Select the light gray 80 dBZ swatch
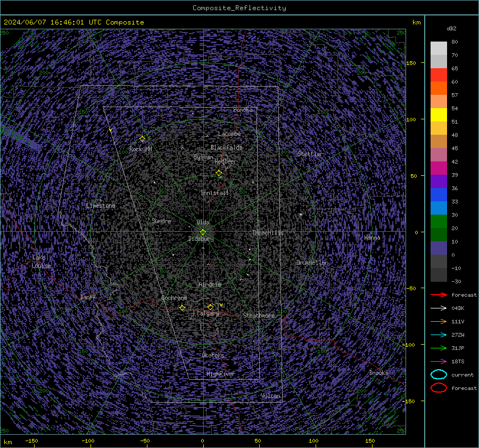 tap(439, 48)
